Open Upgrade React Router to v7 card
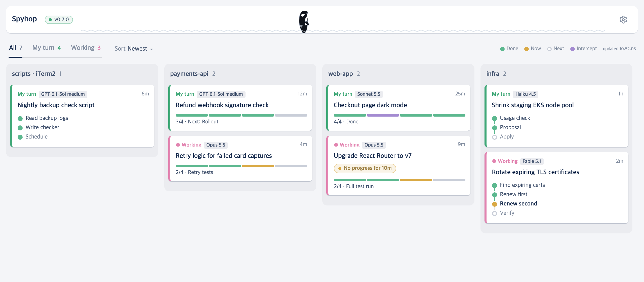 398,165
